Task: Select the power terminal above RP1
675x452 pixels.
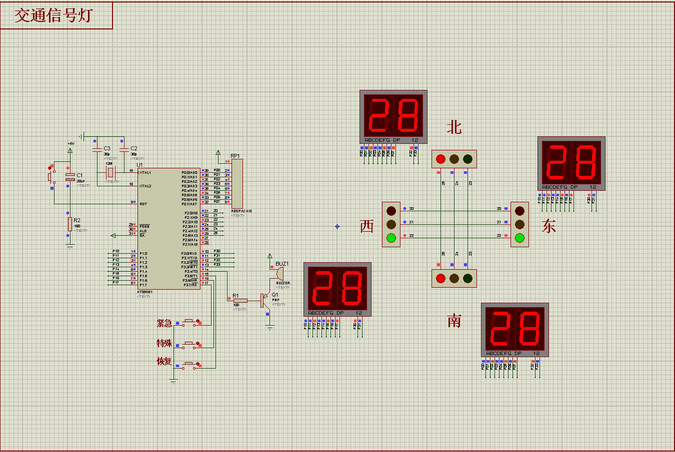Action: click(218, 153)
